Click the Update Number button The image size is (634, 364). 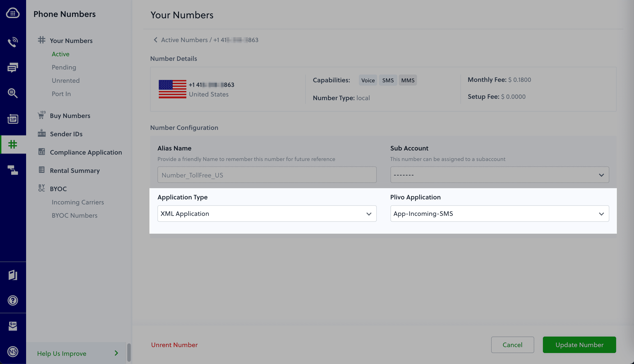pyautogui.click(x=579, y=345)
